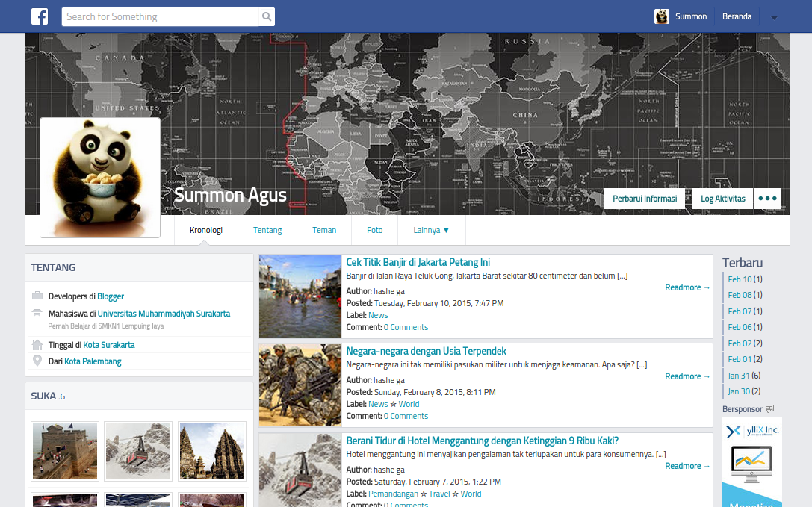Viewport: 812px width, 507px height.
Task: Click the Kota Palembang link
Action: [93, 361]
